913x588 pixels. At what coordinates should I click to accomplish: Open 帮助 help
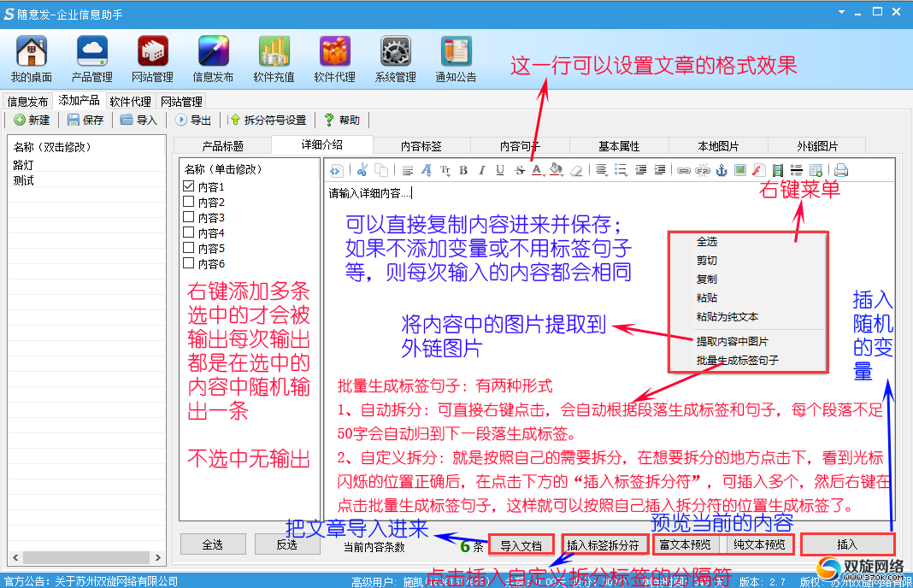[342, 120]
